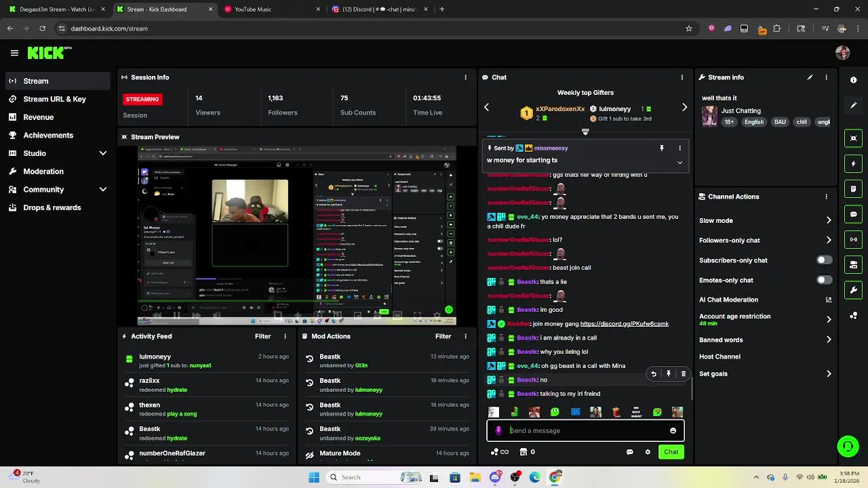
Task: Click the green Chat send button
Action: (671, 452)
